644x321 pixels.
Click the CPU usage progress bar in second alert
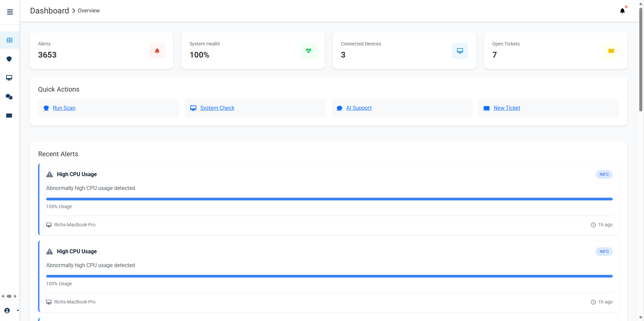[x=329, y=276]
